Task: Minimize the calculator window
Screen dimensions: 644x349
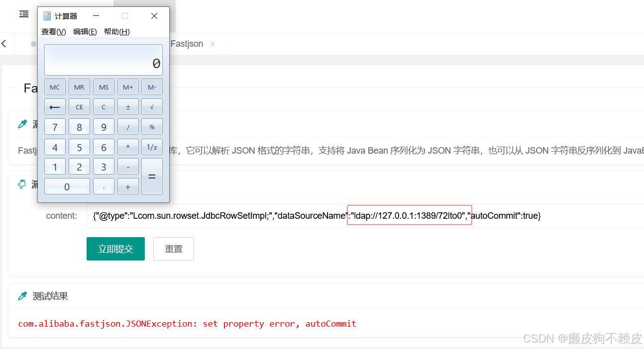Action: tap(96, 16)
